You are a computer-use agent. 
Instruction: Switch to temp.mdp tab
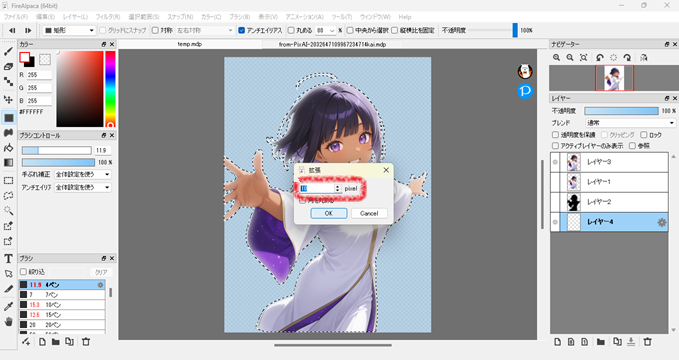pos(190,44)
